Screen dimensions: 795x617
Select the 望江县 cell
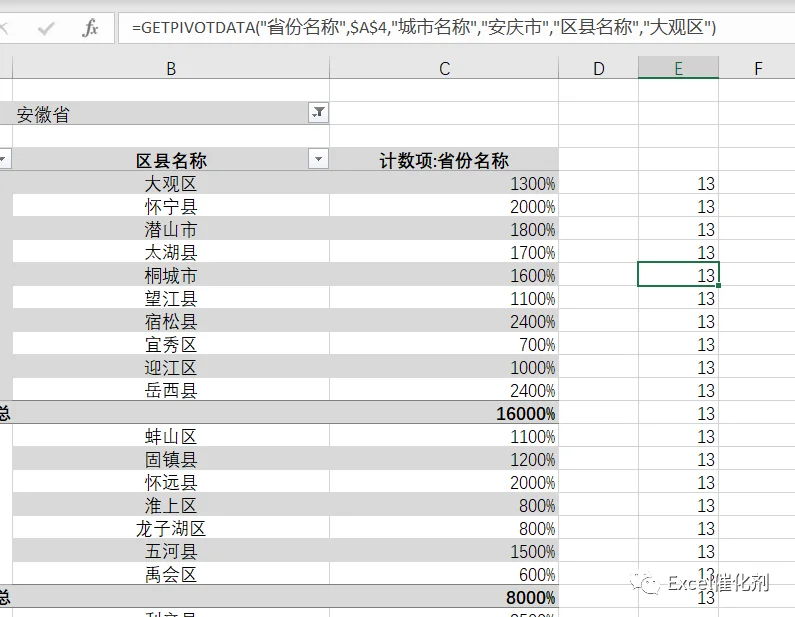(171, 298)
